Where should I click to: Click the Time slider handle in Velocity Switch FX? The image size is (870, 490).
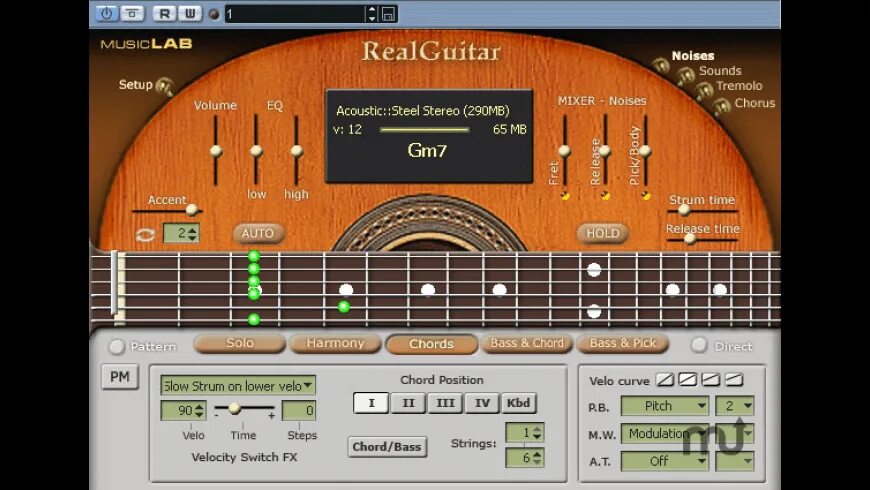pyautogui.click(x=235, y=408)
